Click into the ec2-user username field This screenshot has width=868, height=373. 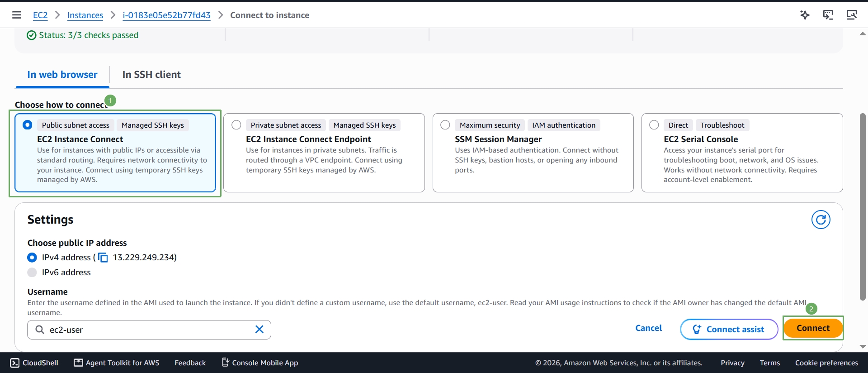[x=149, y=330]
